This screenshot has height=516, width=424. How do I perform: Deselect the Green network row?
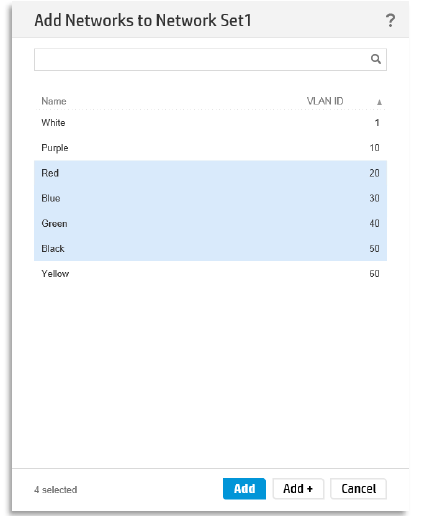210,223
